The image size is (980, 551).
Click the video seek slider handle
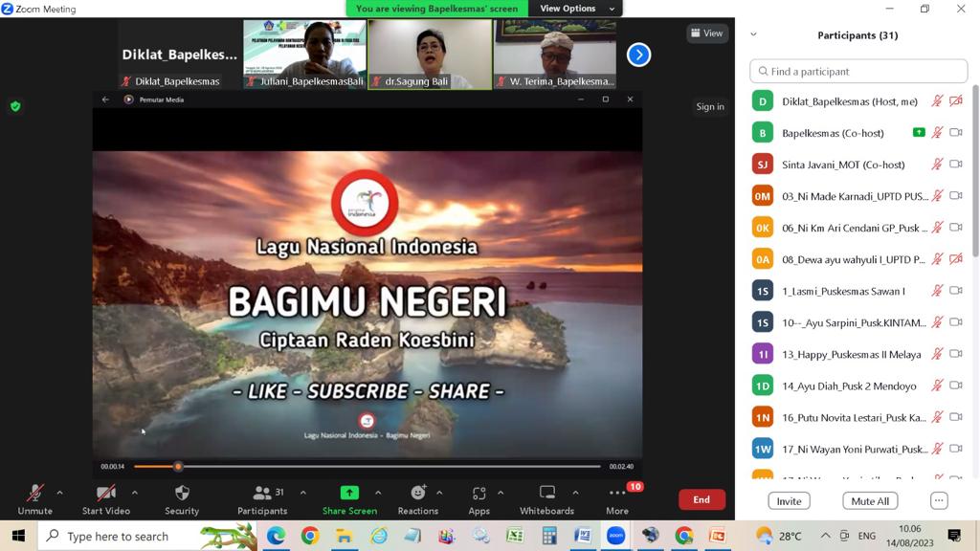(x=178, y=466)
